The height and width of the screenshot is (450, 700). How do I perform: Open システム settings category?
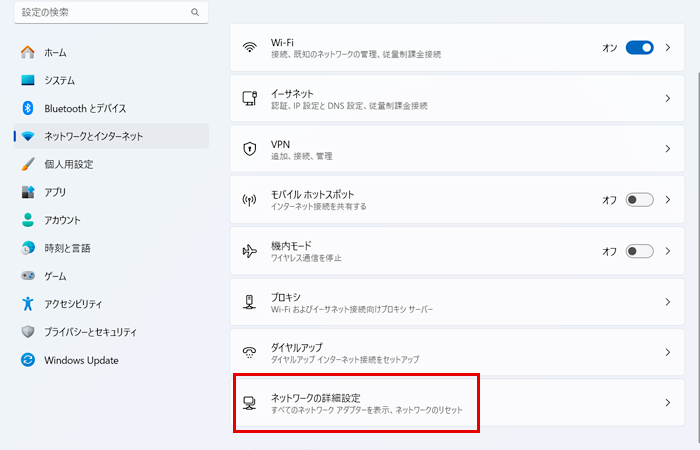(111, 80)
